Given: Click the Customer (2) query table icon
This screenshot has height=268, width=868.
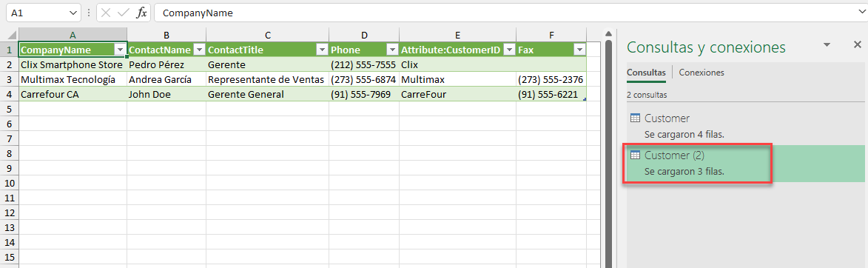Looking at the screenshot, I should 636,155.
